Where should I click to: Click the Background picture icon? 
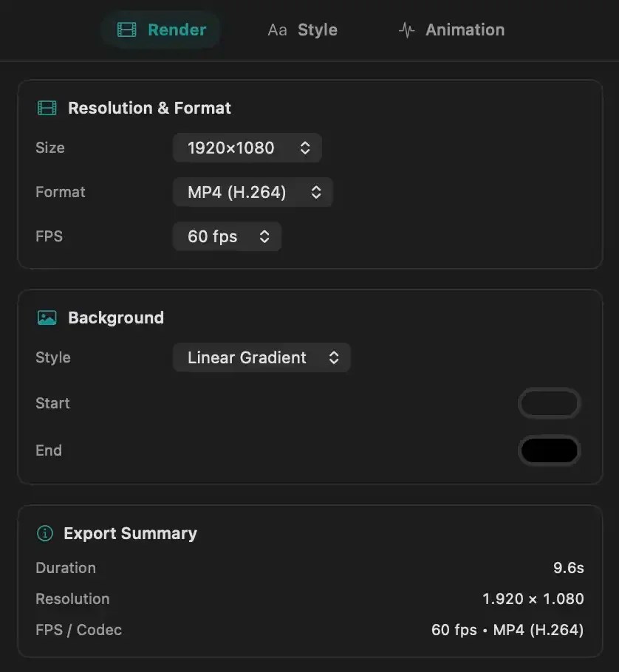[47, 318]
